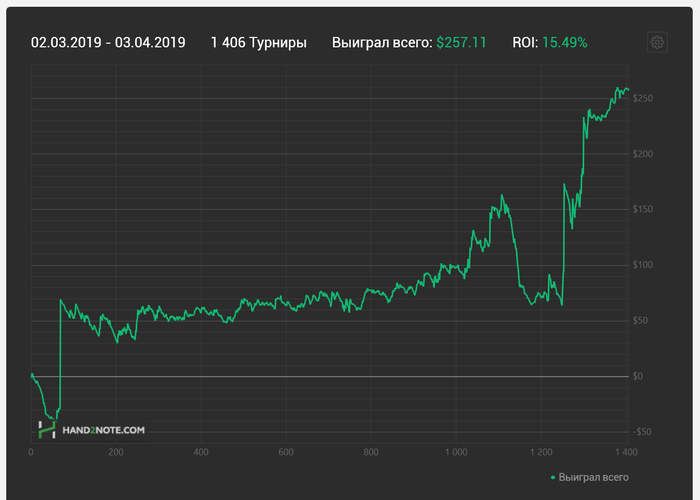Click the 800 x-axis tick label
The height and width of the screenshot is (500, 700).
pyautogui.click(x=371, y=452)
